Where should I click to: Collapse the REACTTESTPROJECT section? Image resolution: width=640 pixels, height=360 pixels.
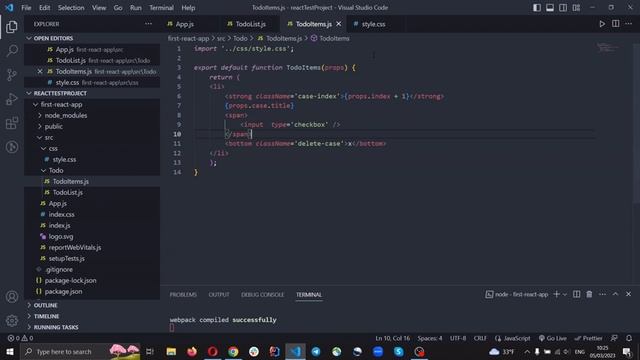(x=92, y=93)
